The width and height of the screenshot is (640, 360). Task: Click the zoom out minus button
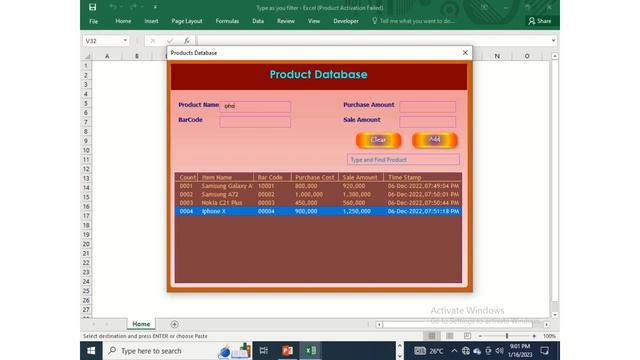(x=480, y=336)
